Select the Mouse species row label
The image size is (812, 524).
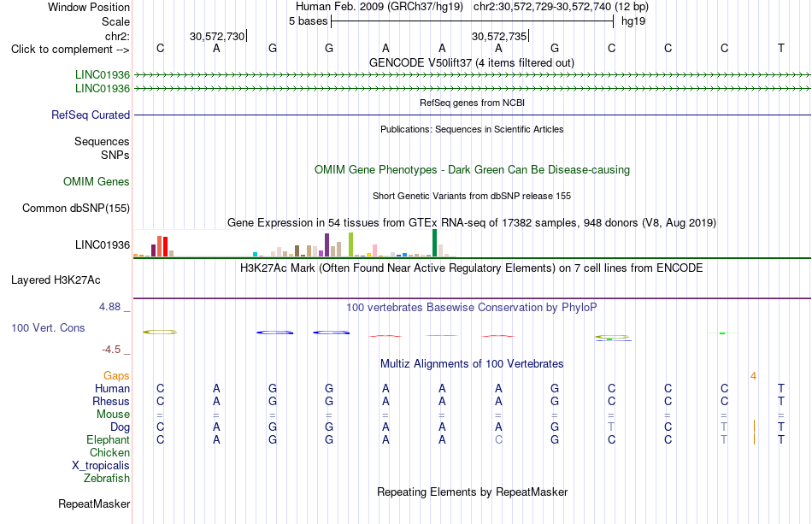pyautogui.click(x=113, y=415)
